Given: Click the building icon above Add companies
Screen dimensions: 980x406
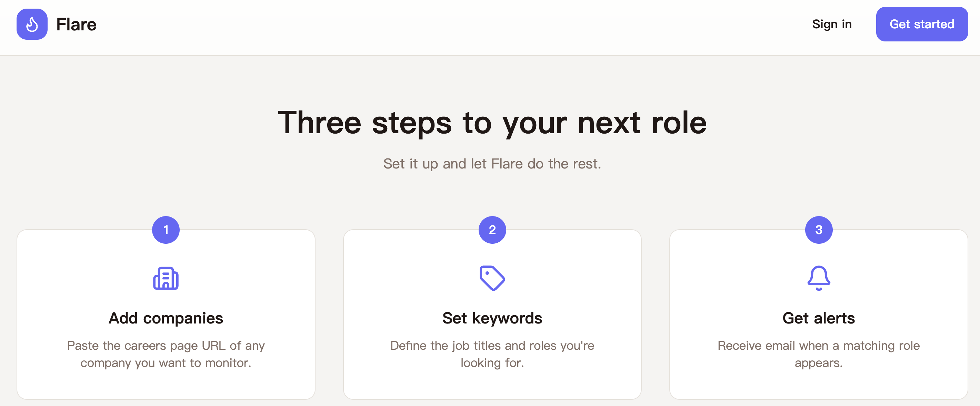Looking at the screenshot, I should (x=166, y=278).
